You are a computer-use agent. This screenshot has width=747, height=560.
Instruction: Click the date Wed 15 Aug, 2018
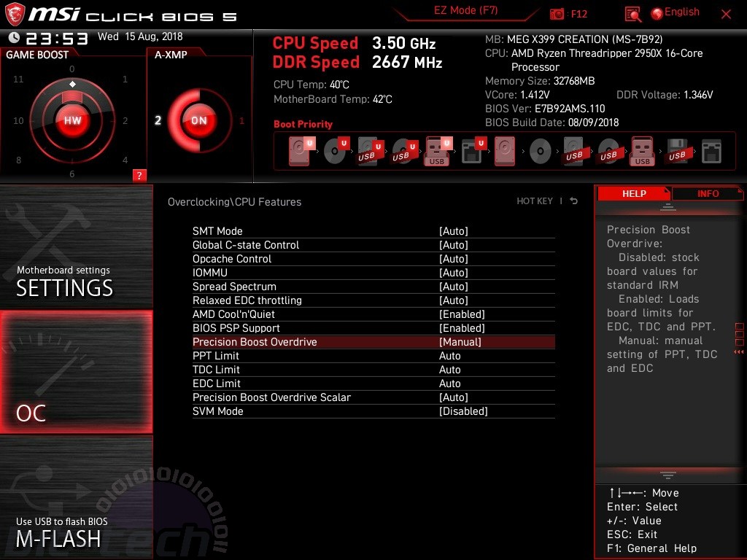(x=140, y=36)
